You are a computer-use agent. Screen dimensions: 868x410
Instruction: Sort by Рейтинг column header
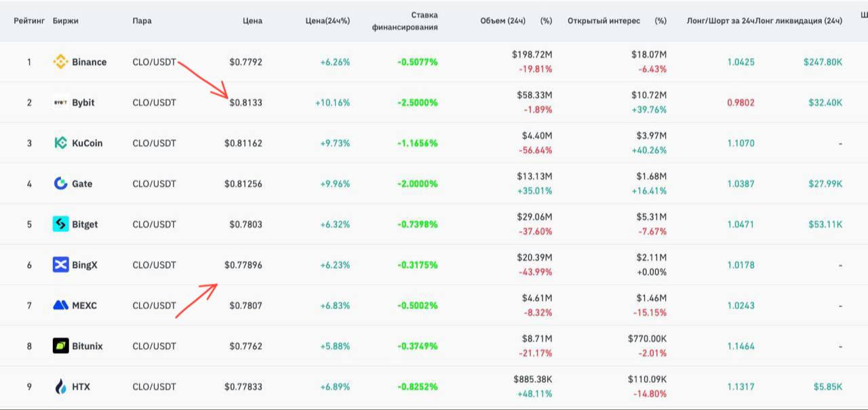(29, 21)
